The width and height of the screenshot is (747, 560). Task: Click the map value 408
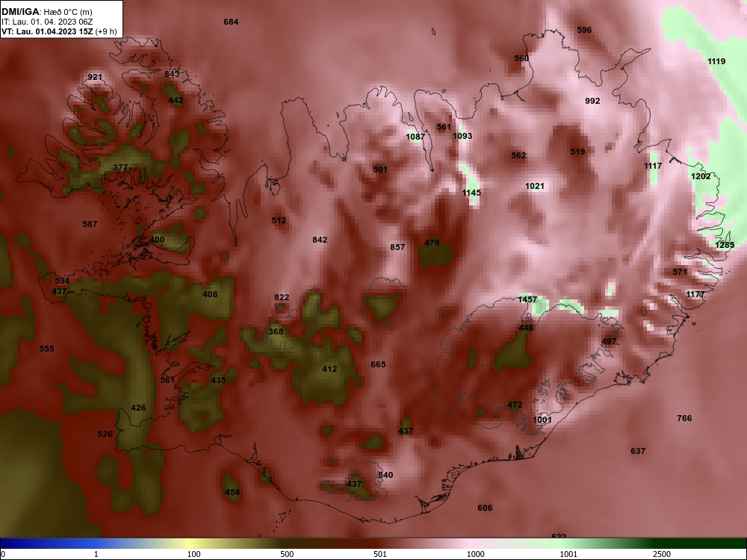pos(210,295)
